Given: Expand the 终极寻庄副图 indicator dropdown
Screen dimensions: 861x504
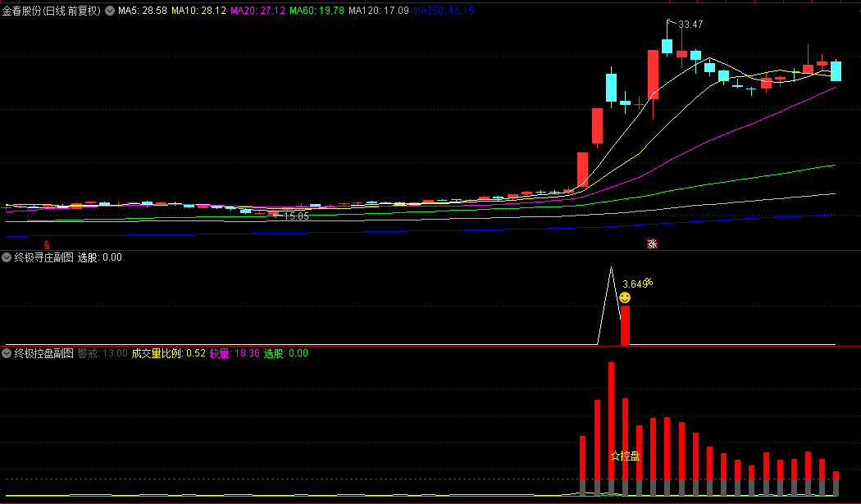Looking at the screenshot, I should click(7, 257).
